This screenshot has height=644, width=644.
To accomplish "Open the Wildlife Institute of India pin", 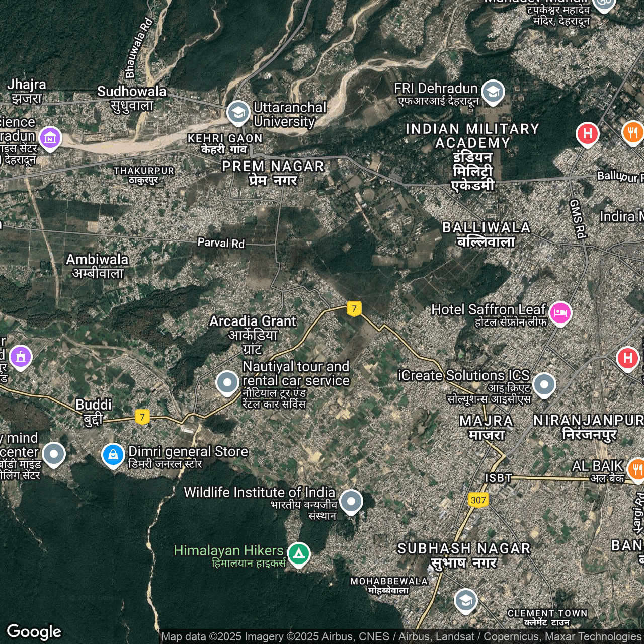I will (351, 501).
